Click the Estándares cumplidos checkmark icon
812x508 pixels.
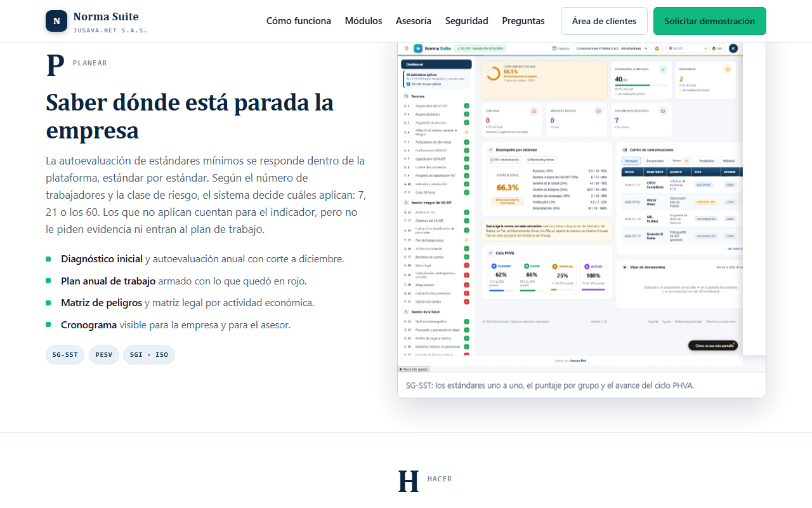click(662, 69)
